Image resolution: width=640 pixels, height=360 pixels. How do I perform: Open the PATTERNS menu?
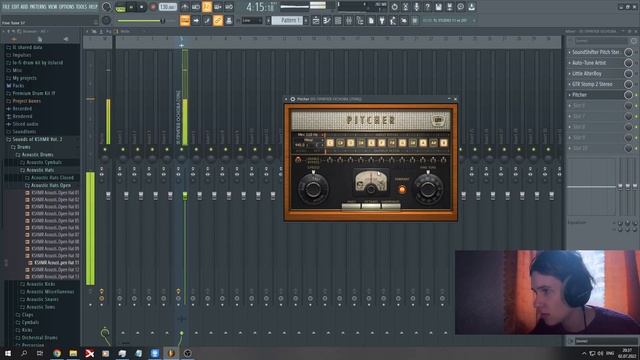[x=38, y=7]
